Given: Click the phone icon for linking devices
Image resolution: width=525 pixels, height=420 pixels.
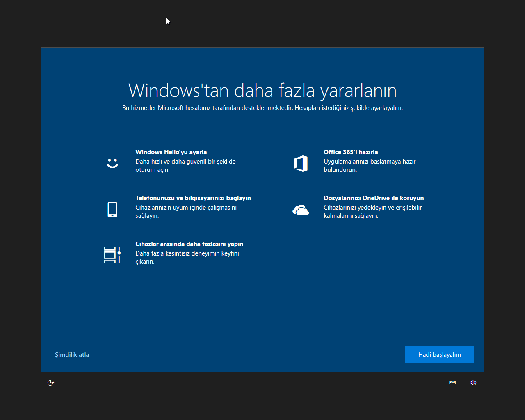Looking at the screenshot, I should [x=112, y=210].
